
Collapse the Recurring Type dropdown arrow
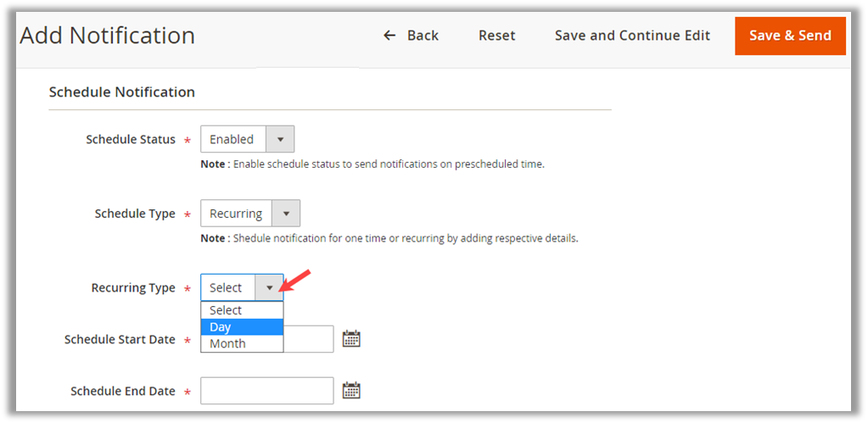pos(269,288)
